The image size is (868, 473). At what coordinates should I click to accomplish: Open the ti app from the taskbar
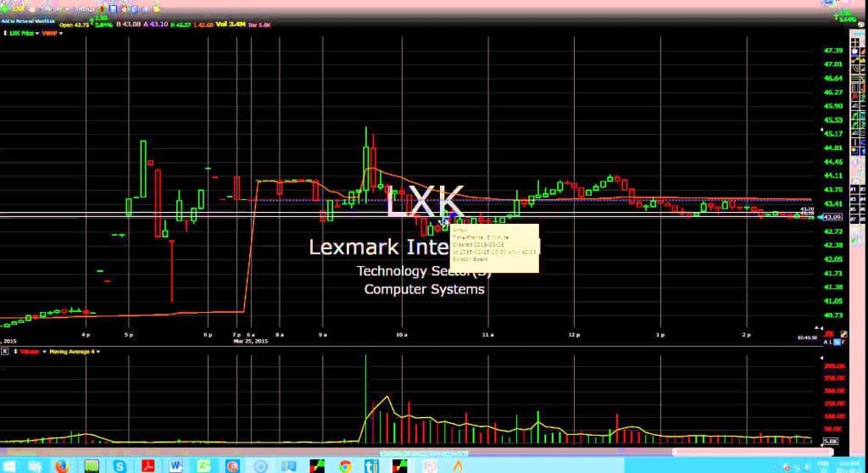click(372, 466)
